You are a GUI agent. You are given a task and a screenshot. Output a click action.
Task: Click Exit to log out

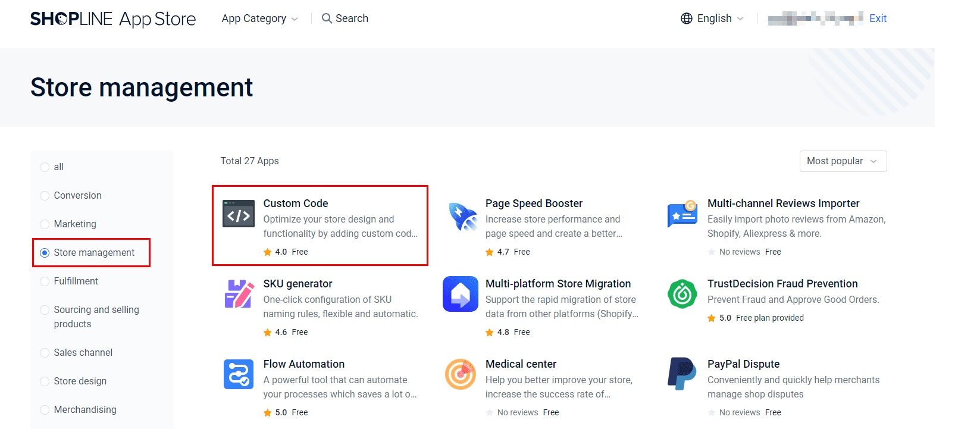pos(878,18)
